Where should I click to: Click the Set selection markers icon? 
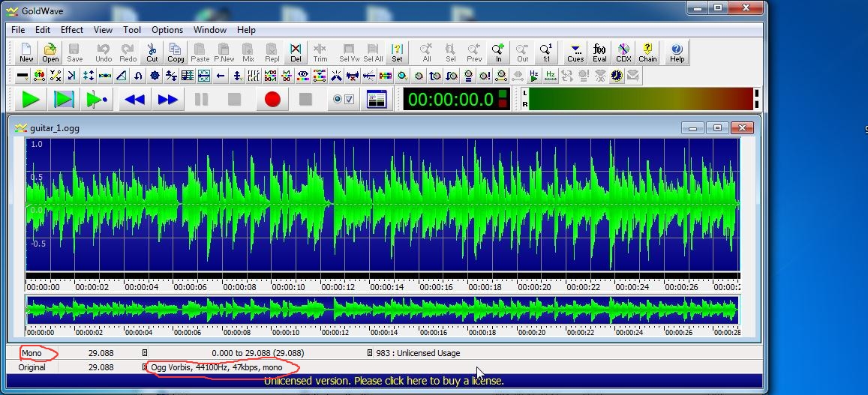pos(397,53)
